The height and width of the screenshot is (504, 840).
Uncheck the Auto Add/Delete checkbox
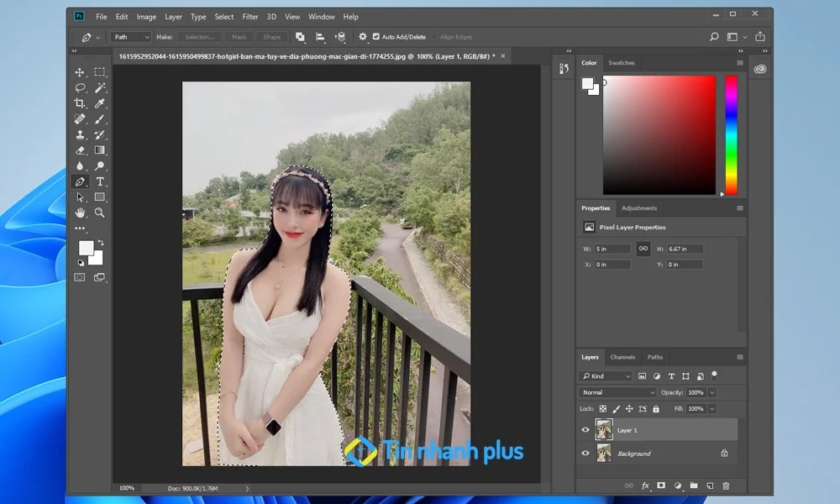coord(376,37)
